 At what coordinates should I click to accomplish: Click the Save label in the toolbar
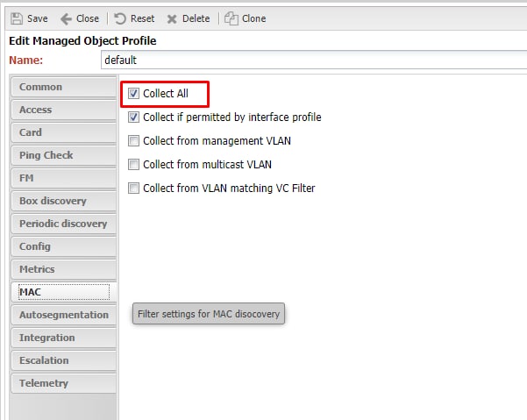click(x=38, y=18)
